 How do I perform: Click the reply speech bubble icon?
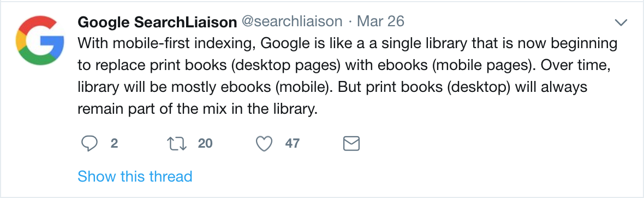[x=90, y=143]
